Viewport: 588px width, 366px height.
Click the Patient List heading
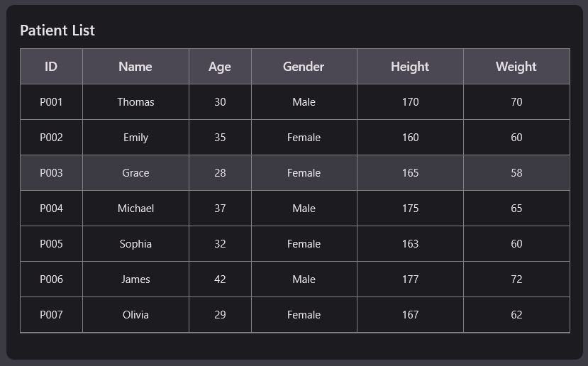[x=57, y=30]
